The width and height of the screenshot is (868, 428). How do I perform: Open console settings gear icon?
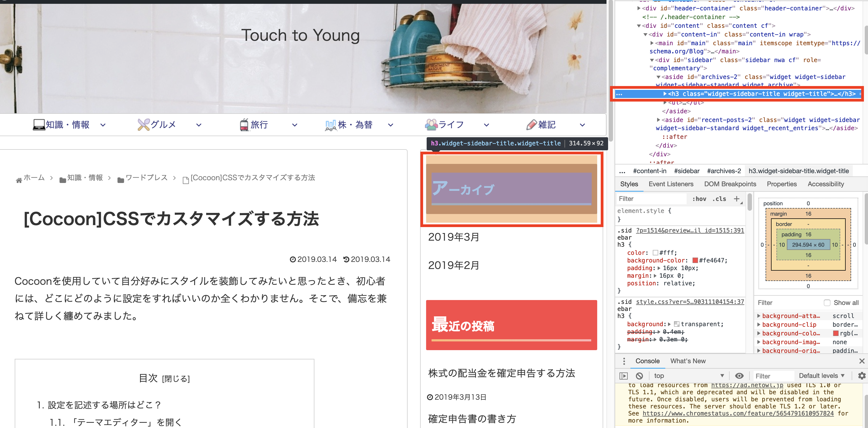(x=862, y=376)
